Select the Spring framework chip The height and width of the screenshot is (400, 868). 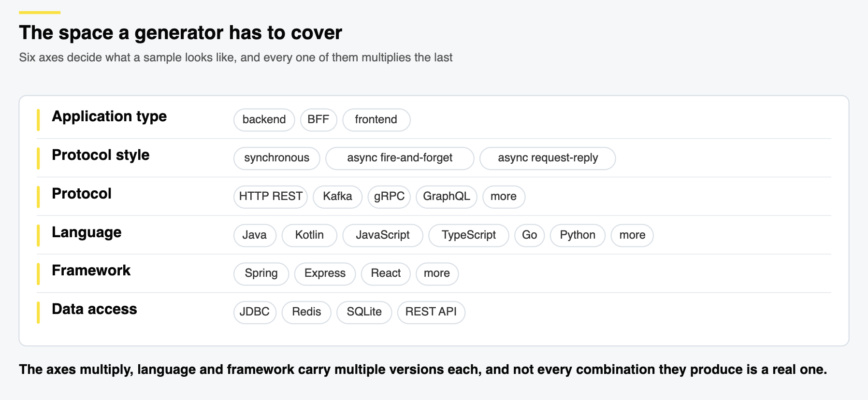[261, 274]
